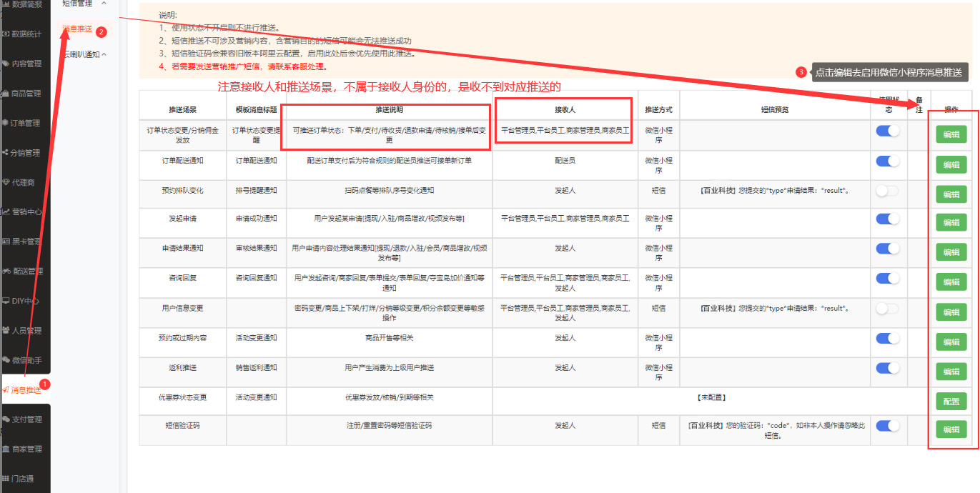
Task: Go to 支付管理 in the sidebar
Action: pyautogui.click(x=26, y=419)
